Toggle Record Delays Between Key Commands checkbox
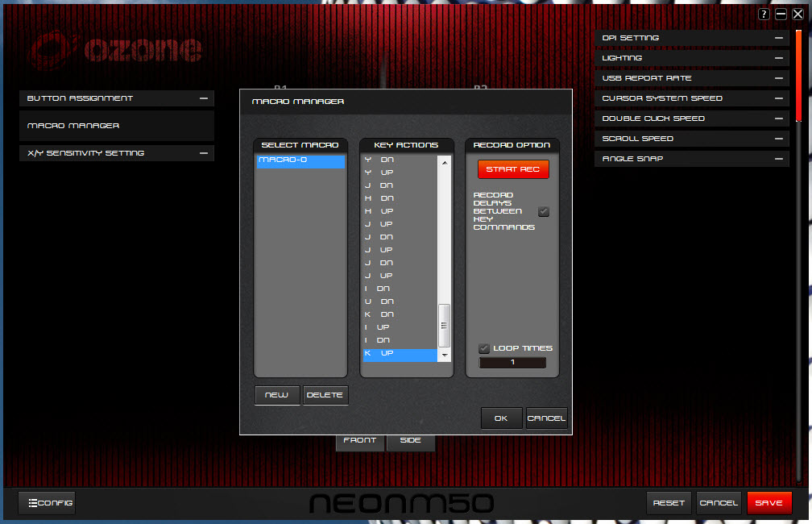This screenshot has height=524, width=812. [x=543, y=211]
